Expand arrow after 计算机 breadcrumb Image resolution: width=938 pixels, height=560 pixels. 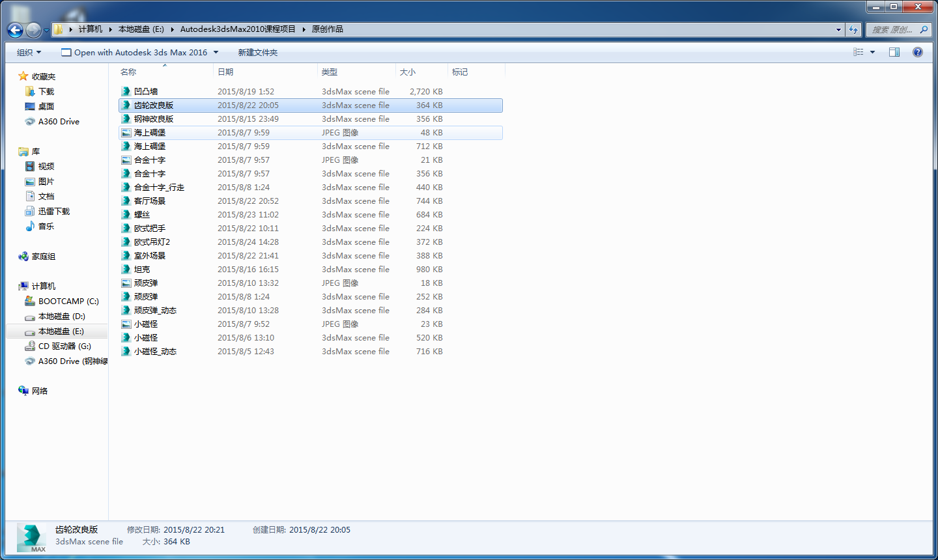point(111,29)
